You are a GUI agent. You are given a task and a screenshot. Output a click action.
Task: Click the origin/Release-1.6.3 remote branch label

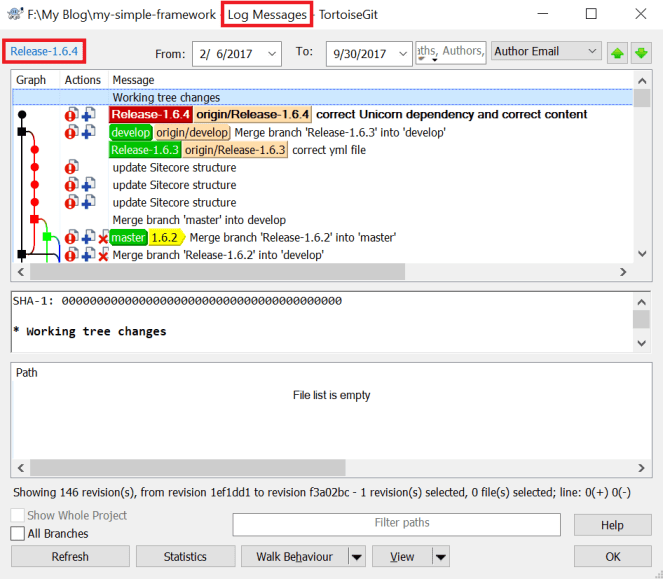(x=235, y=150)
